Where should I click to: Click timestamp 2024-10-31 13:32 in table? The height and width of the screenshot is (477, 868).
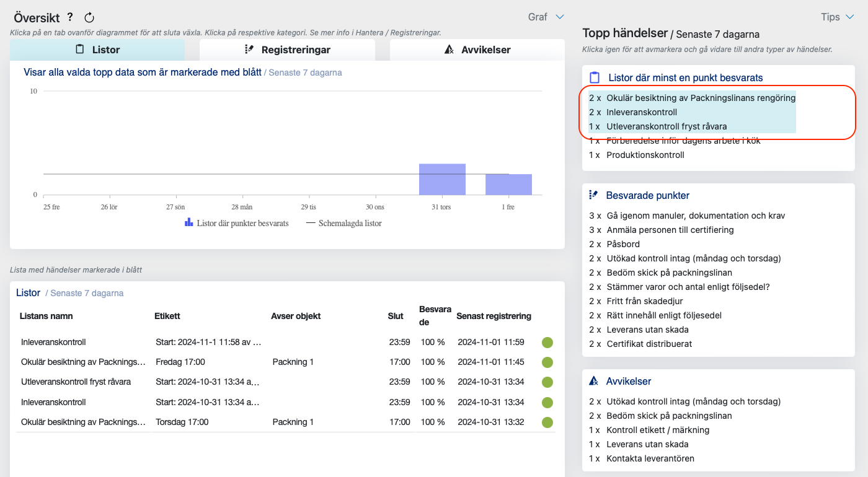(x=491, y=422)
